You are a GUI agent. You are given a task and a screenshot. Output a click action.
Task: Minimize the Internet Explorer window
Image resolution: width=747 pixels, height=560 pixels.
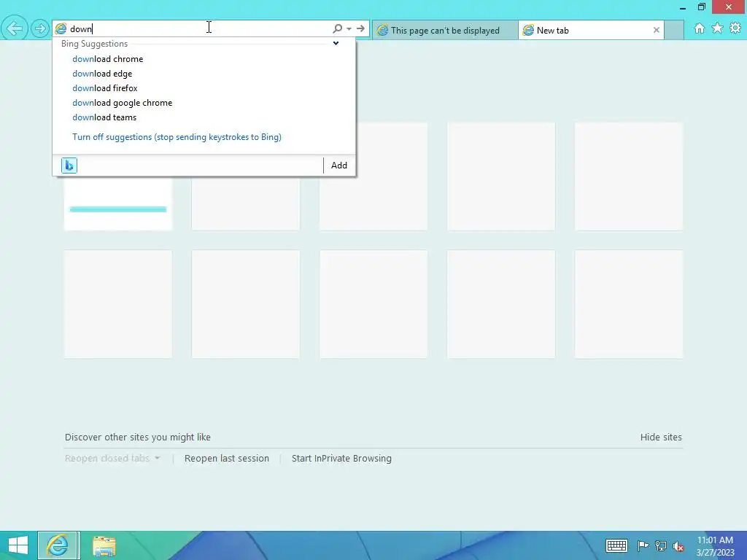click(683, 7)
